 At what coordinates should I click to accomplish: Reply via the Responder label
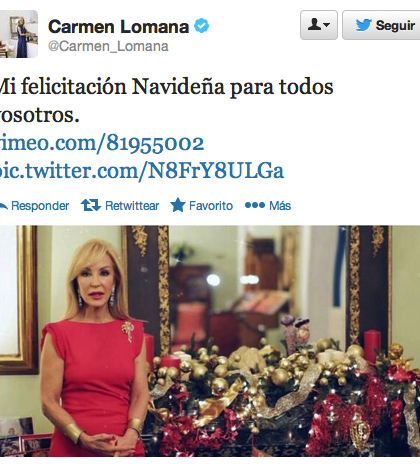(40, 206)
